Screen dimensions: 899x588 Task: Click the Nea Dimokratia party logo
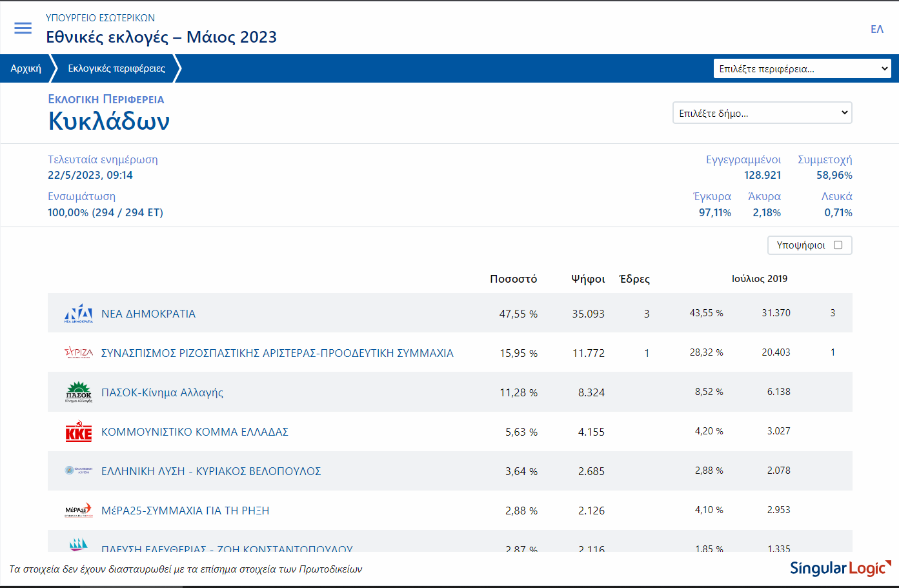pyautogui.click(x=79, y=313)
